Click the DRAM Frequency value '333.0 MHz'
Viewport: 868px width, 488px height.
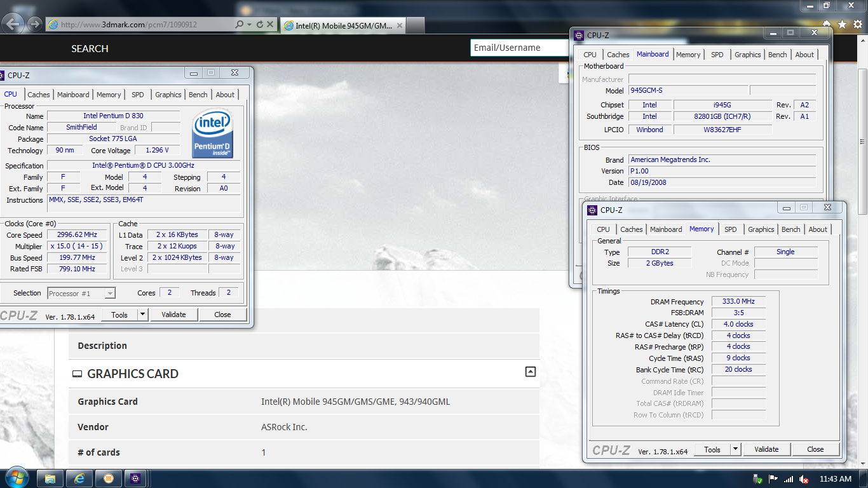(x=738, y=301)
